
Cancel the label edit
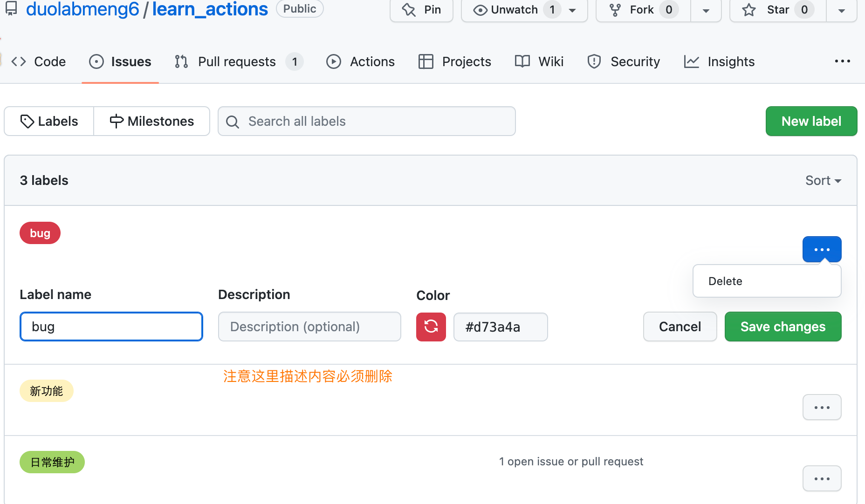click(680, 327)
